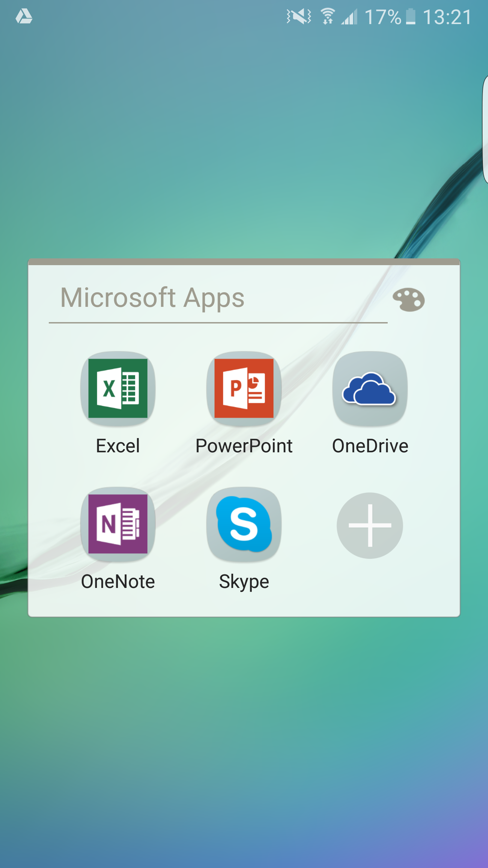Open the Excel app icon
The height and width of the screenshot is (868, 488).
118,389
